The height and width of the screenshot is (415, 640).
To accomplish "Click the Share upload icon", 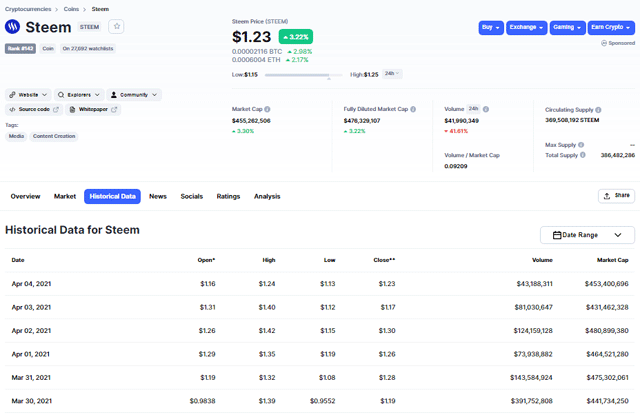I will (x=607, y=196).
